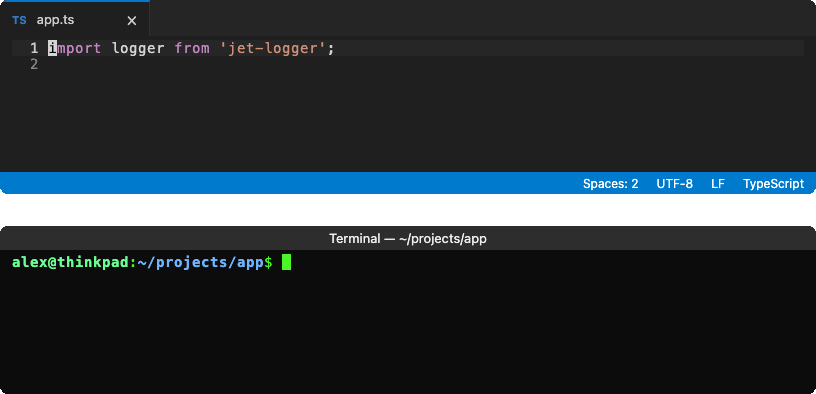Click the green terminal cursor block
816x394 pixels.
coord(286,262)
